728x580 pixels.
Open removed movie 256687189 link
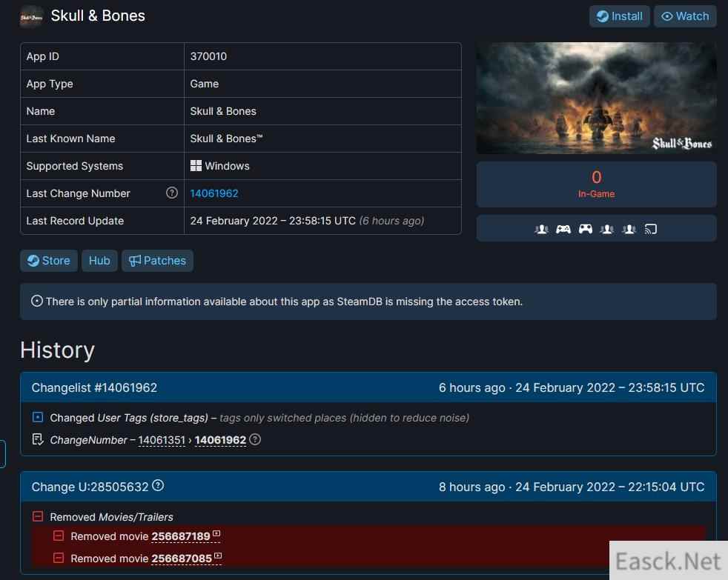(x=181, y=536)
